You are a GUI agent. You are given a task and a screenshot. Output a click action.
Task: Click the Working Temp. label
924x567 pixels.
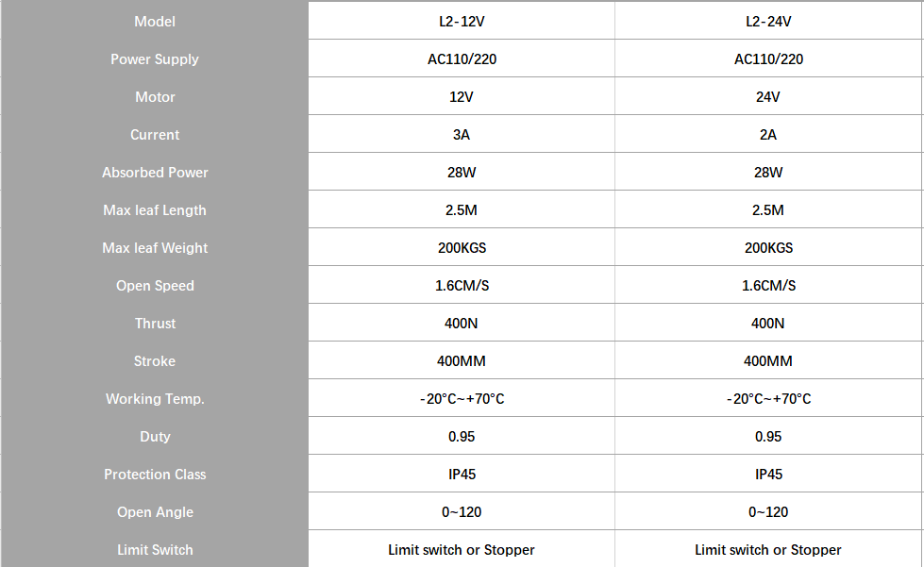[x=155, y=399]
